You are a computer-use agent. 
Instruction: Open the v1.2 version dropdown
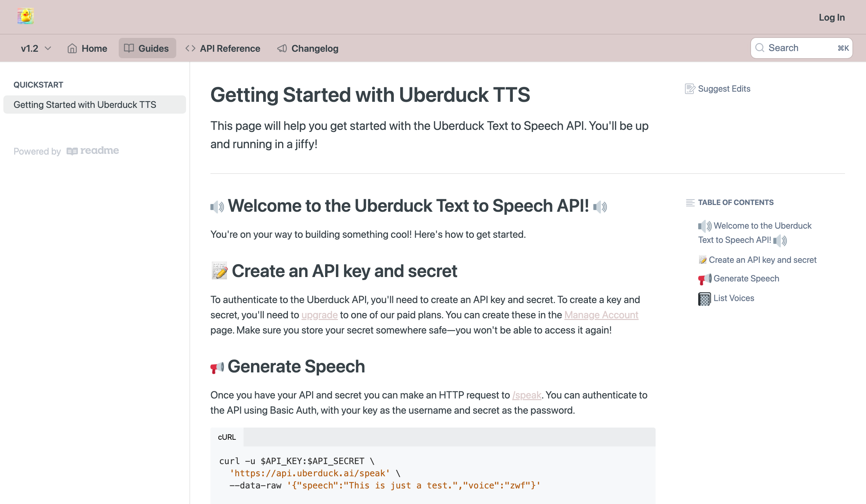[x=36, y=48]
